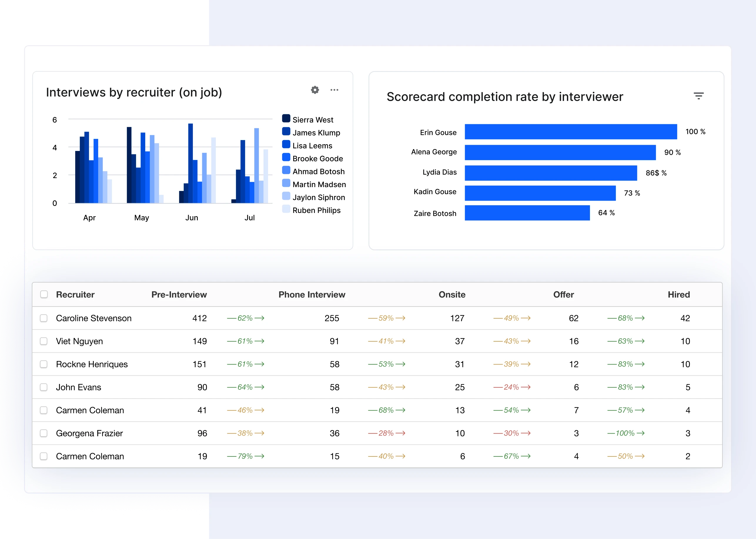Click the 28% conversion rate for Georgena Frazier
756x539 pixels.
click(x=386, y=433)
